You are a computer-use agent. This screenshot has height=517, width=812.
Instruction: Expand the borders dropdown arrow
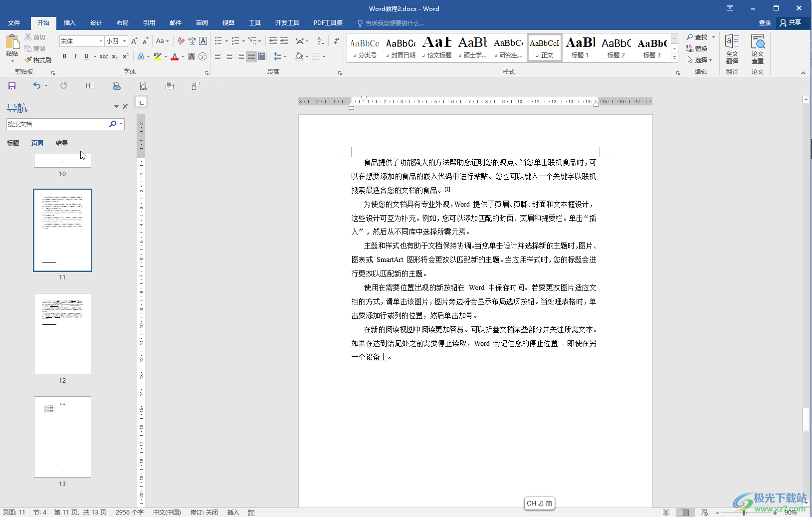324,56
